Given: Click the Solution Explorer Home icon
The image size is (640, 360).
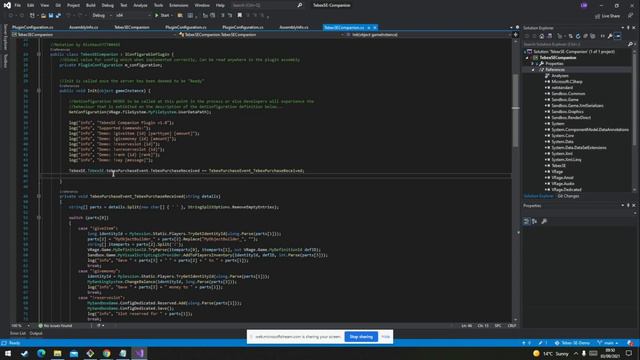Looking at the screenshot, I should coord(542,36).
